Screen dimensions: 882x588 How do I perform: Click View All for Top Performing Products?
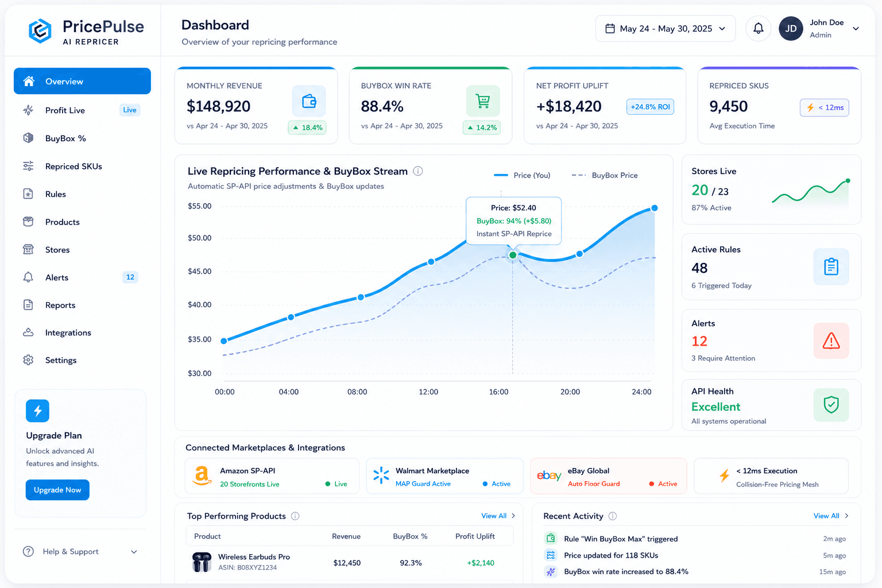click(x=494, y=516)
